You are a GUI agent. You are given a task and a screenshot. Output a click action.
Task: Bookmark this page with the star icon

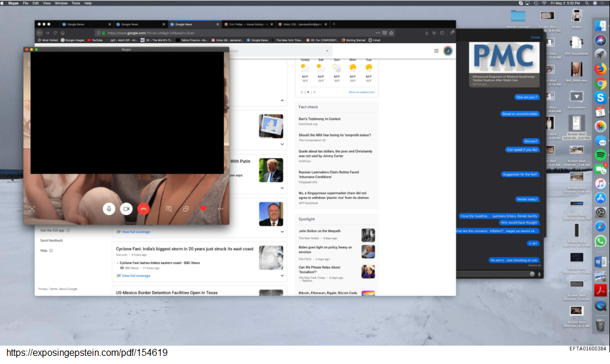391,33
